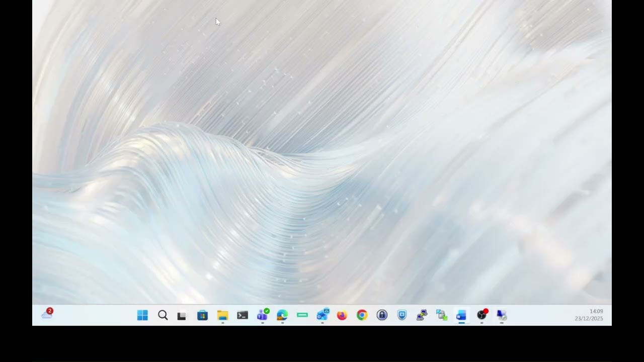
Task: Open Task View on the taskbar
Action: 182,316
